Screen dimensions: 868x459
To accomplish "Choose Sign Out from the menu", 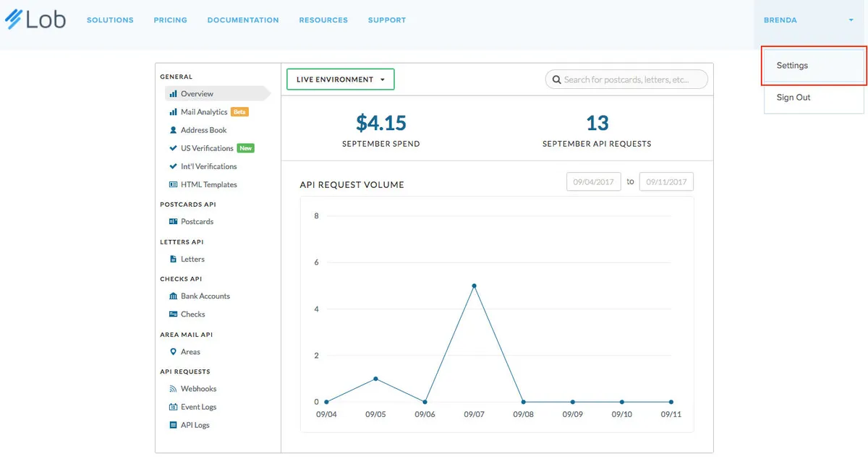I will click(x=793, y=98).
